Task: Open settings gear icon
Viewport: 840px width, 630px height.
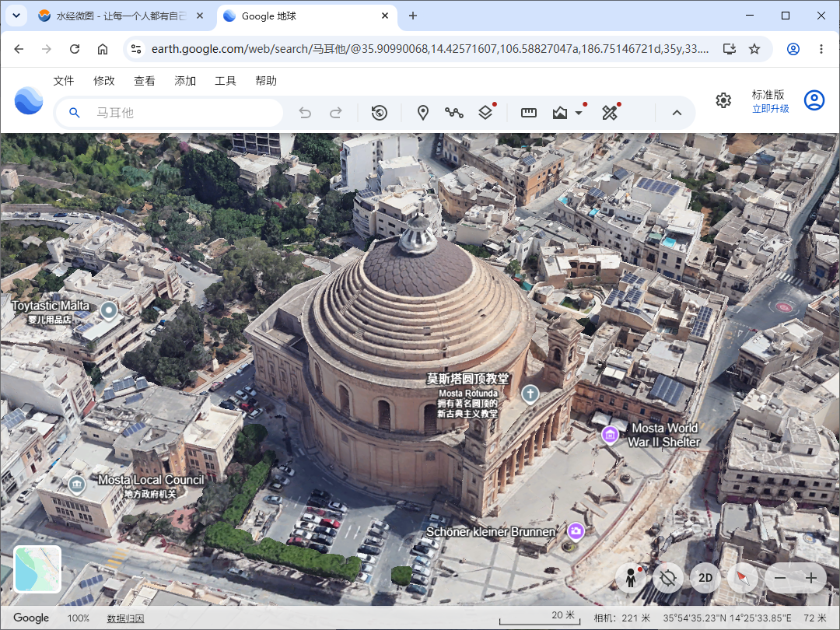Action: click(x=723, y=100)
